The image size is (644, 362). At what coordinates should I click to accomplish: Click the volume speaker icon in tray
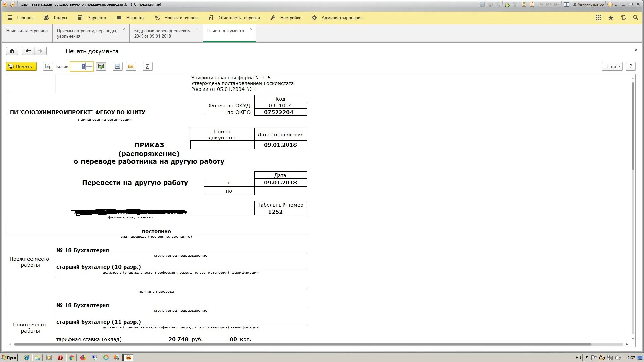pos(618,358)
